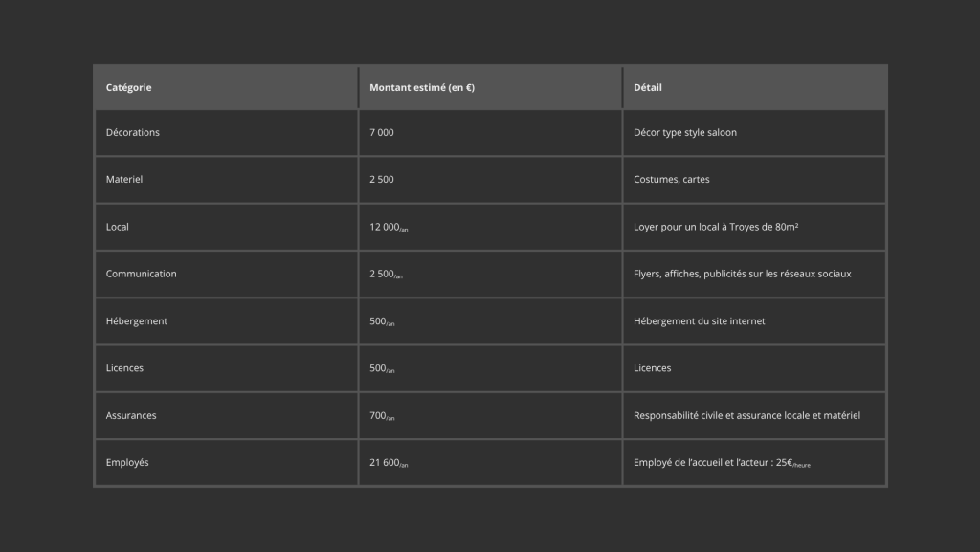Click the "Employés" category cell
This screenshot has width=980, height=552.
(127, 462)
